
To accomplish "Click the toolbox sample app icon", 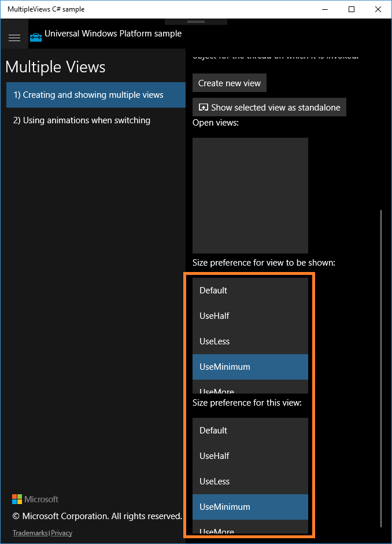I will (x=35, y=37).
